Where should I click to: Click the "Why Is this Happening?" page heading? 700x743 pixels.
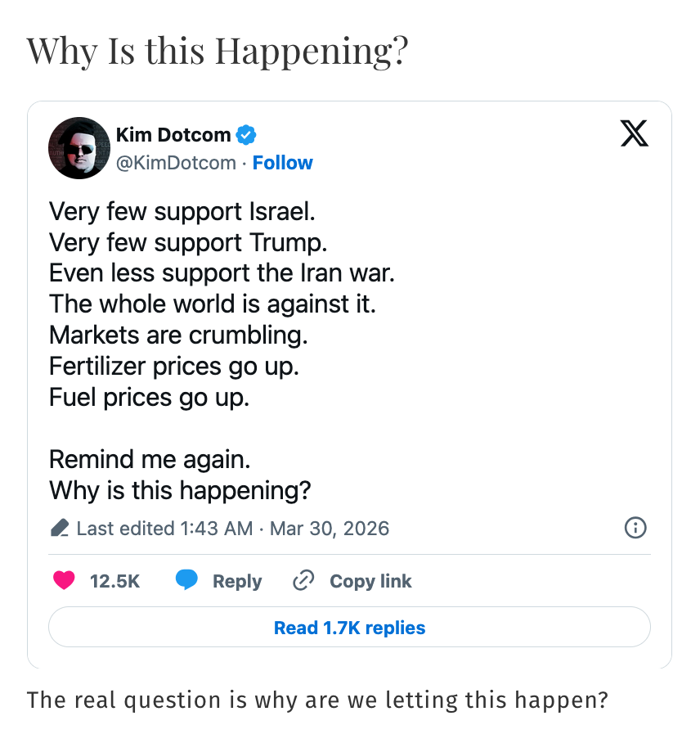tap(218, 52)
